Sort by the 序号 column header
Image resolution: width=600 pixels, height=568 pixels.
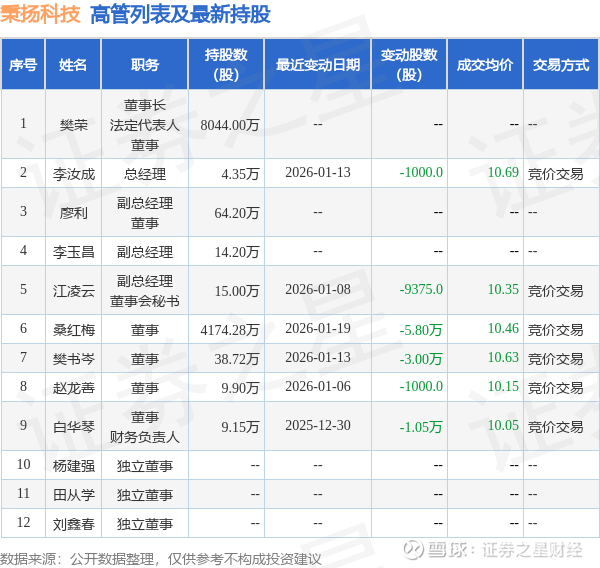(23, 65)
